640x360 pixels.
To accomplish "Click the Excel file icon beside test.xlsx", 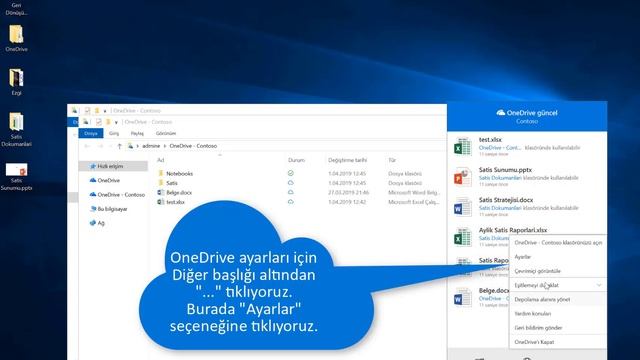I will [x=161, y=202].
